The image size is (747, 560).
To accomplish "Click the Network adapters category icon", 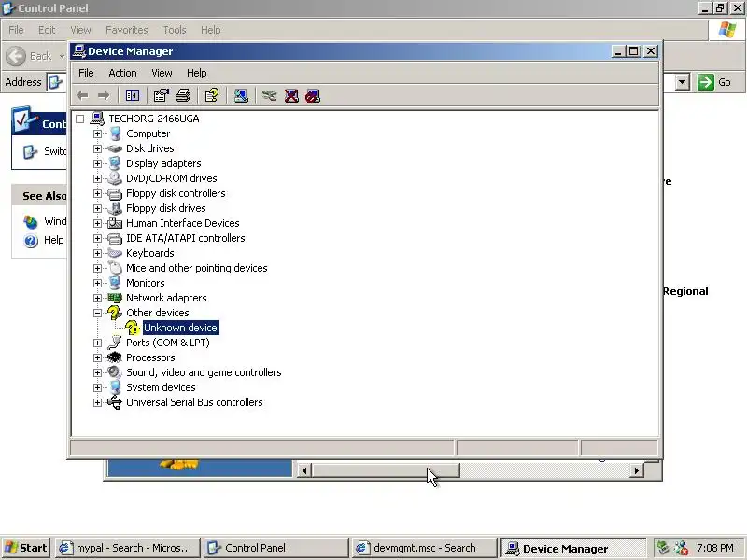I will click(114, 298).
